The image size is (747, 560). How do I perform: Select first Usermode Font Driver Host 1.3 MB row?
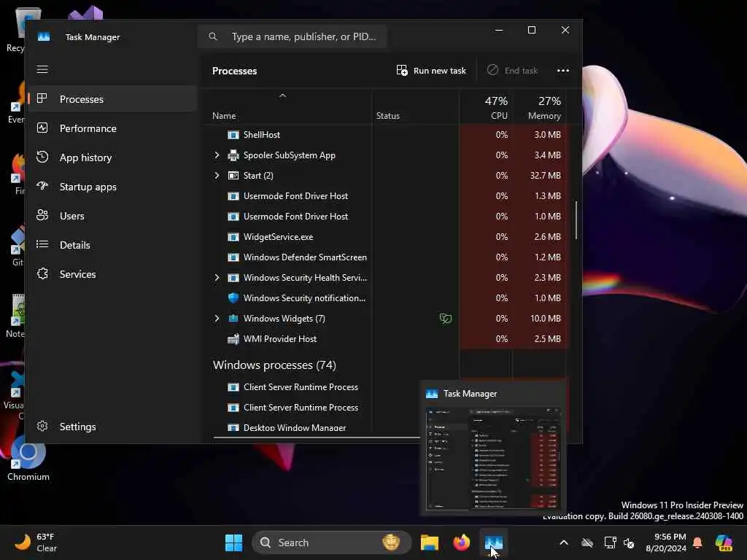pos(387,195)
